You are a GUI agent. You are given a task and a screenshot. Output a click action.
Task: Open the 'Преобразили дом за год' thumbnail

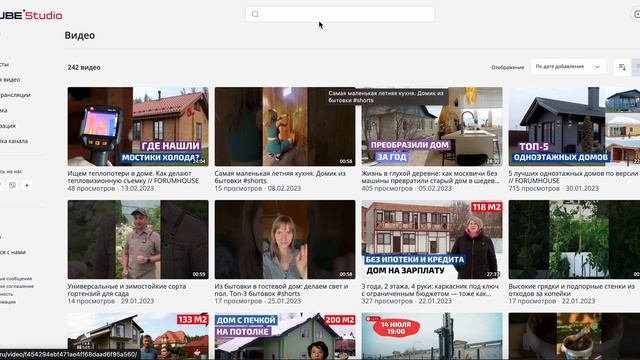tap(432, 127)
